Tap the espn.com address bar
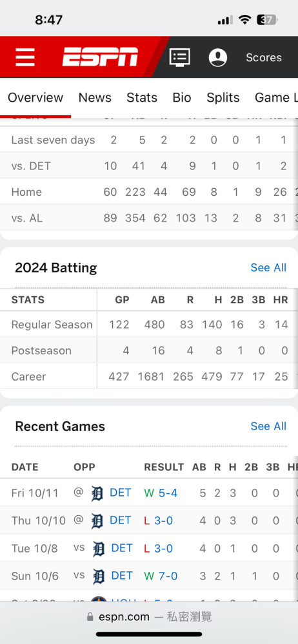Image resolution: width=298 pixels, height=644 pixels. click(149, 617)
